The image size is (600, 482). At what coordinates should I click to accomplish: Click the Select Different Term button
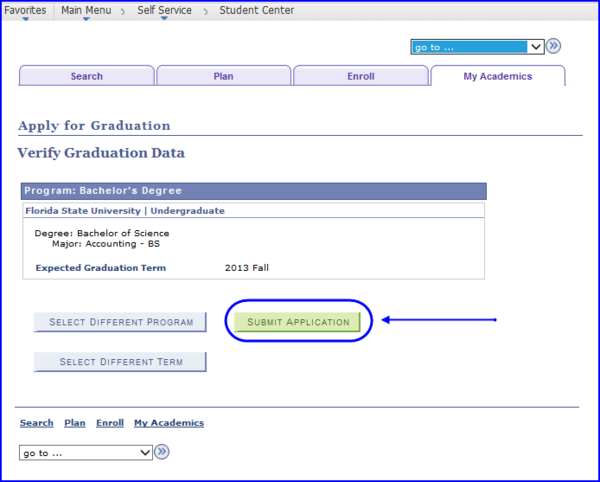coord(120,362)
